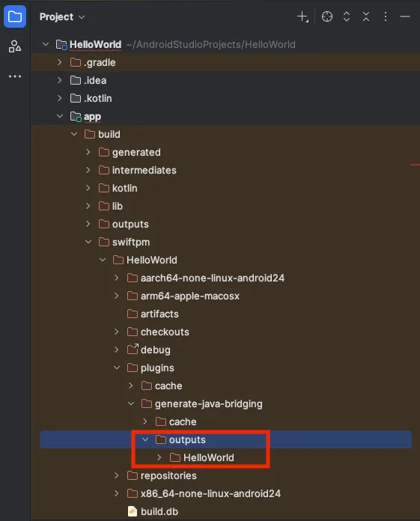Expand the .idea folder
Screen dimensions: 420x521
click(x=60, y=80)
